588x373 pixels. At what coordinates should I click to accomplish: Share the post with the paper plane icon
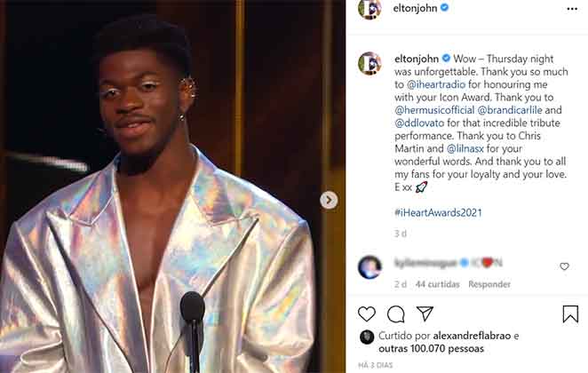(x=425, y=313)
